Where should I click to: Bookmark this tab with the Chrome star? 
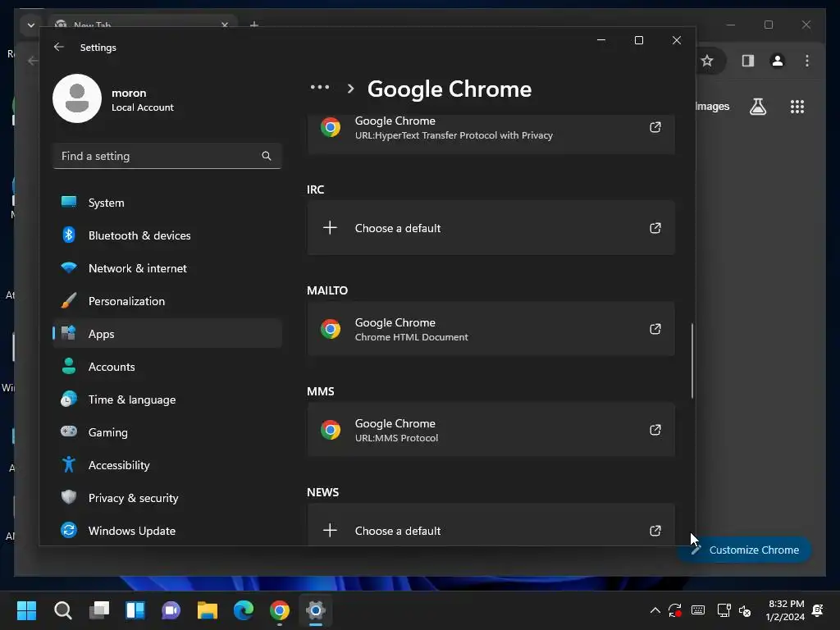pyautogui.click(x=707, y=61)
